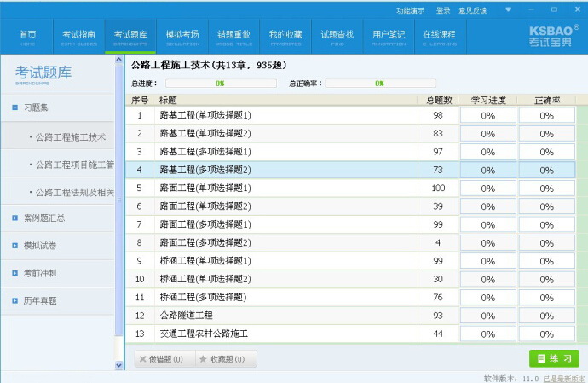Click 正确率 0% cell of 交通工程农村公路施工
Image resolution: width=588 pixels, height=383 pixels.
coord(547,334)
